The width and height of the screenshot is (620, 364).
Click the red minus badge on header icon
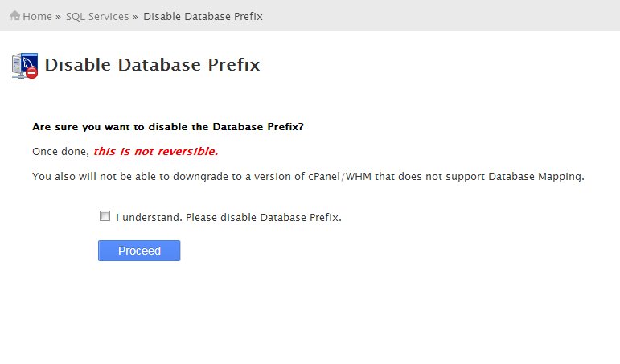coord(31,73)
